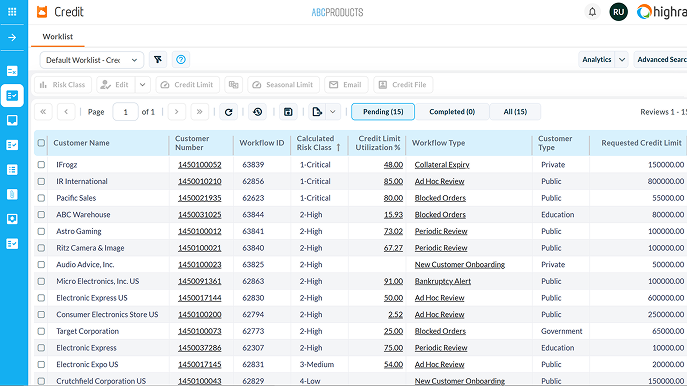Show Completed (0) reviews
This screenshot has height=386, width=687.
(452, 112)
